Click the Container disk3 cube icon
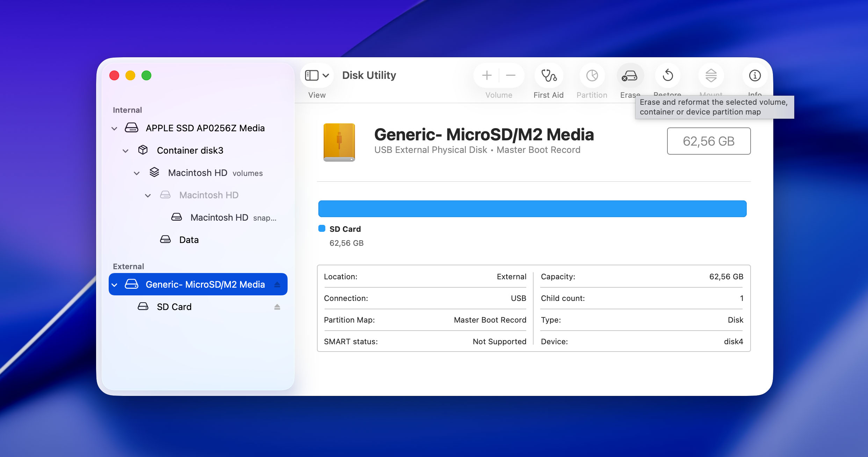Screen dimensions: 868x457 tap(143, 150)
